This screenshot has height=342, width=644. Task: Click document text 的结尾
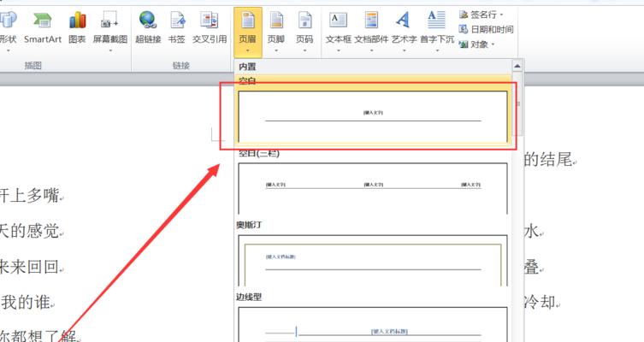[547, 159]
